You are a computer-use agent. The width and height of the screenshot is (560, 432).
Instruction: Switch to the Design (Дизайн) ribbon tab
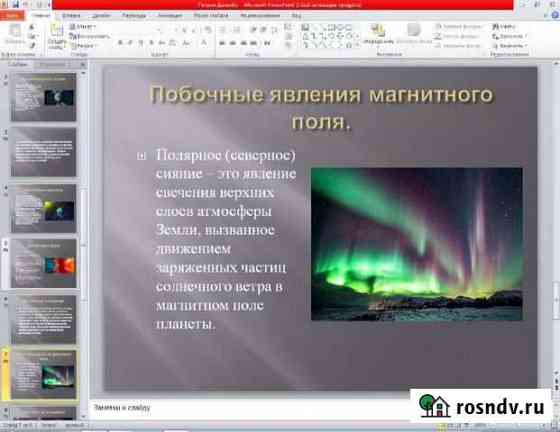point(101,15)
